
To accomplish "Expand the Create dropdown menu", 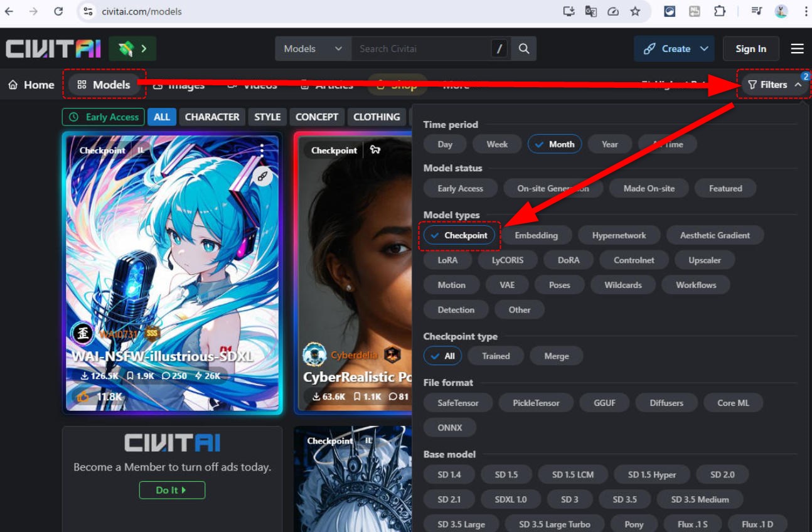I will 704,49.
